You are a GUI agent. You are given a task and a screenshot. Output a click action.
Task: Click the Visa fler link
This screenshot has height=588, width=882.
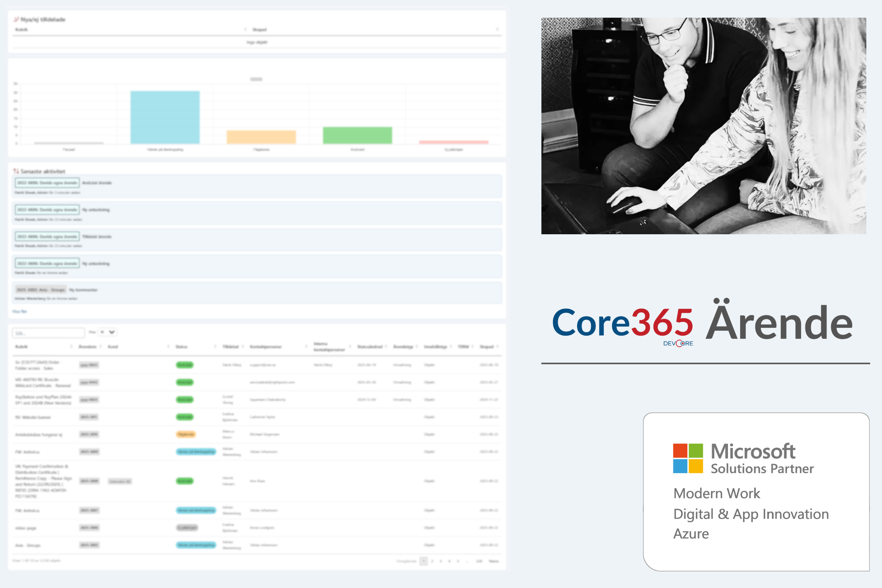point(19,311)
